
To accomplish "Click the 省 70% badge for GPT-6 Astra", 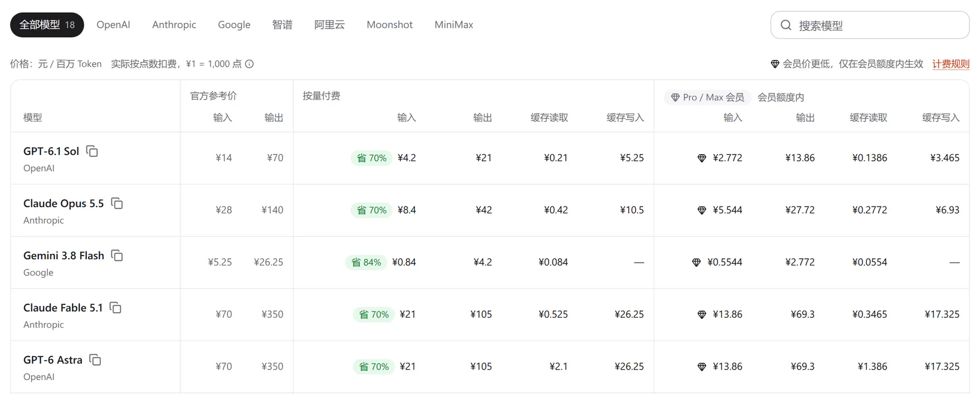I will point(374,367).
